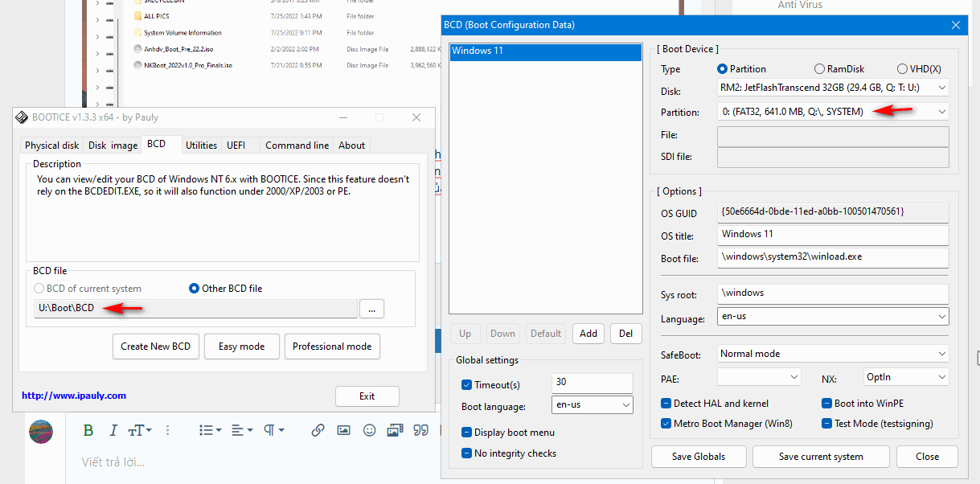Screen dimensions: 980x484
Task: Click the Del boot entry button
Action: (x=627, y=334)
